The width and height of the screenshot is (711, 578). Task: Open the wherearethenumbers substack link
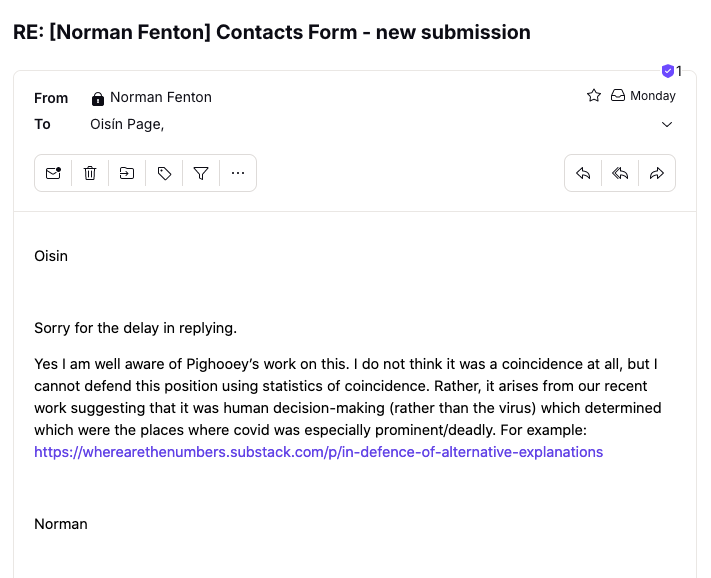coord(318,452)
